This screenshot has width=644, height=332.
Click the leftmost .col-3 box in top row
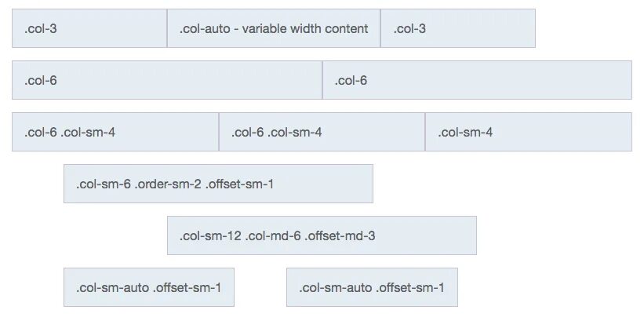[89, 28]
